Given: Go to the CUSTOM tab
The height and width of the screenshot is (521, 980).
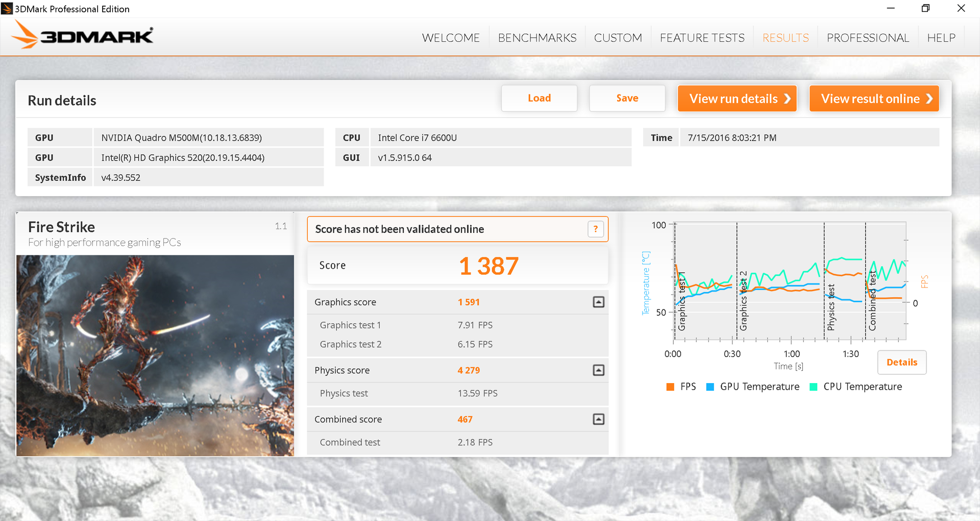Looking at the screenshot, I should 618,38.
